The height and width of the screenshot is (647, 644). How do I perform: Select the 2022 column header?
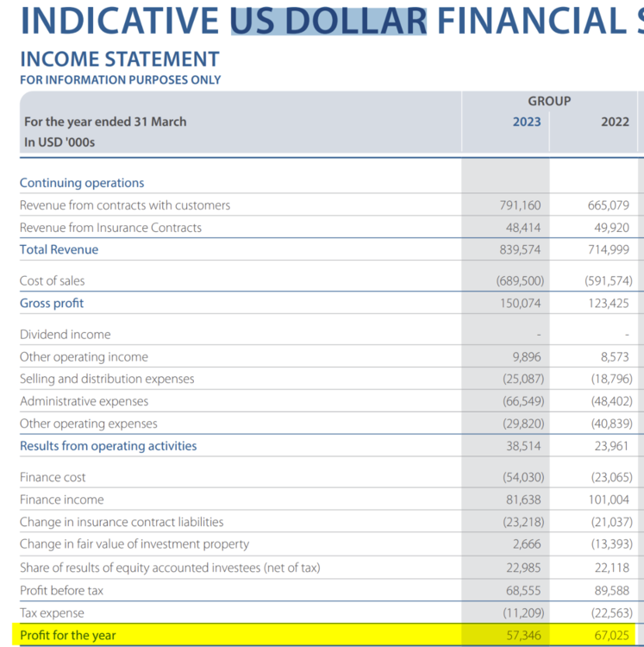[x=615, y=122]
